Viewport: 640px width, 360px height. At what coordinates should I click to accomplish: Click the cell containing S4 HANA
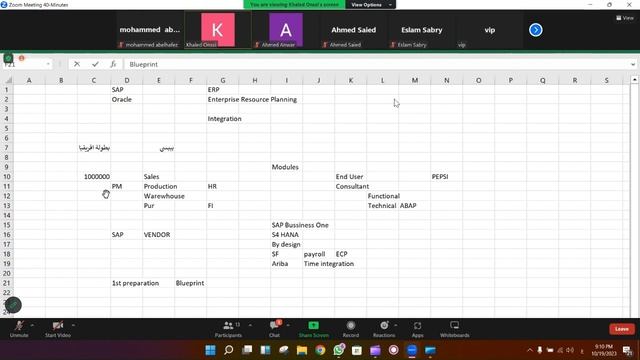(x=286, y=235)
